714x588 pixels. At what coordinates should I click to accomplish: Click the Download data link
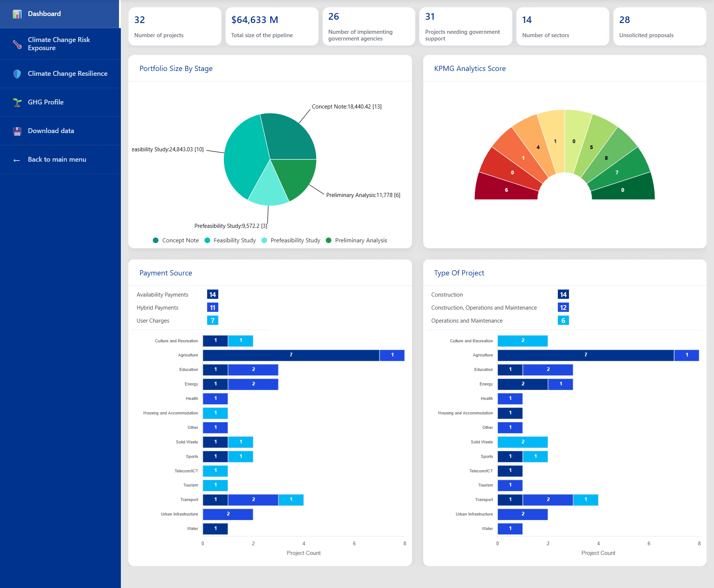[51, 130]
